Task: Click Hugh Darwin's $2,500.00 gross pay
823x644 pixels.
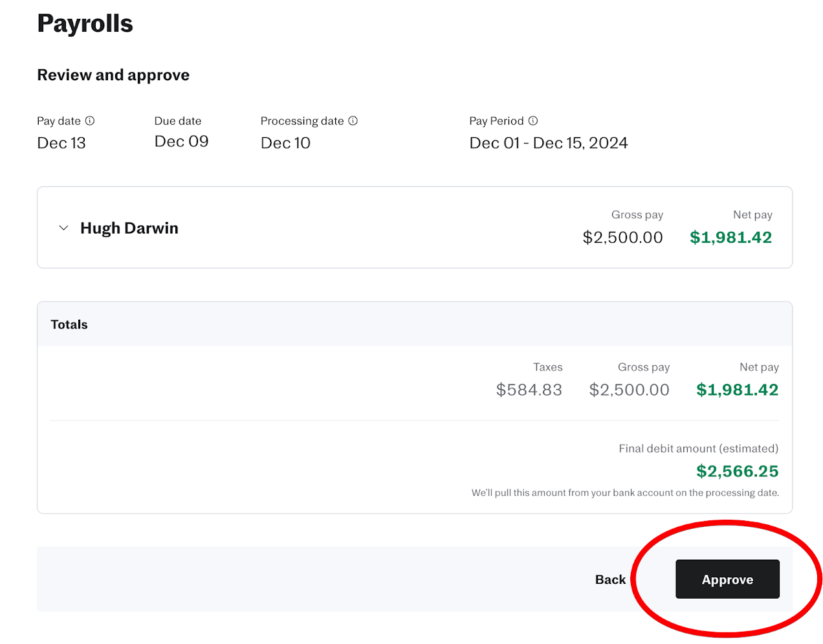Action: (622, 238)
